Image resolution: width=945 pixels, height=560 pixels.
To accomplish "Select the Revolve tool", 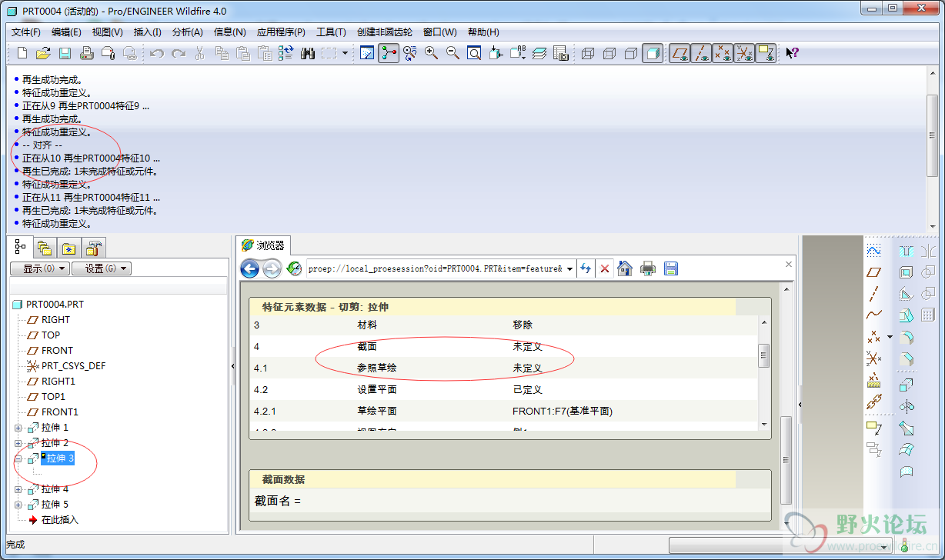I will pyautogui.click(x=906, y=406).
